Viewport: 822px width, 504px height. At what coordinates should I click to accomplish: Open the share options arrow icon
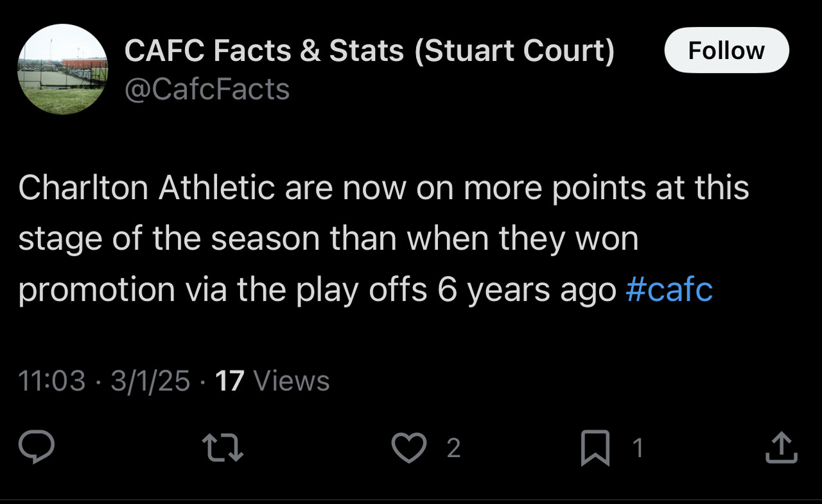782,448
